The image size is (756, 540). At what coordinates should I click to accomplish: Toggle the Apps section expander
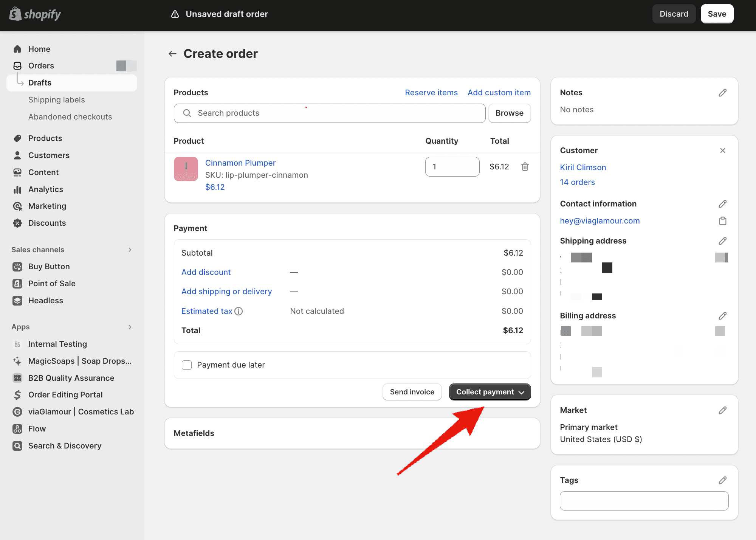130,327
